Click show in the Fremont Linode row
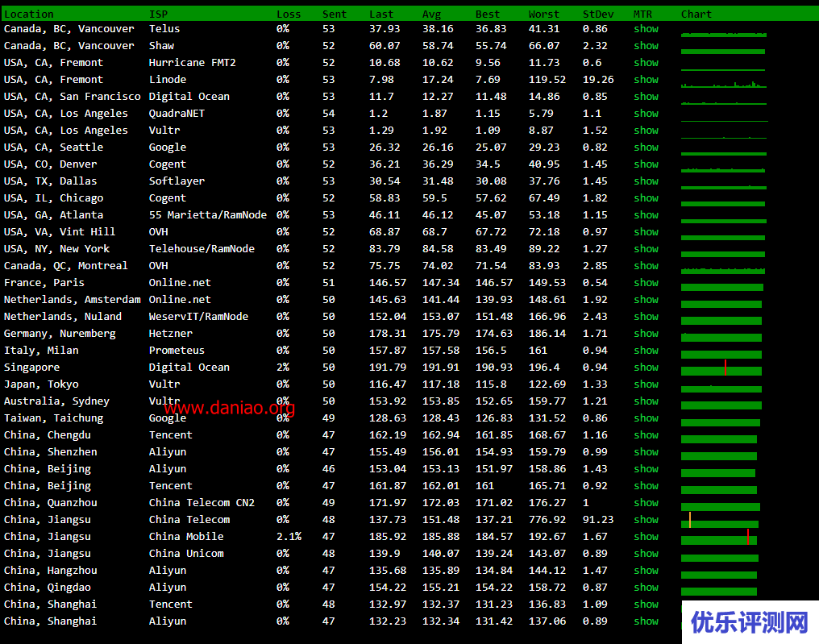This screenshot has height=644, width=819. (646, 79)
